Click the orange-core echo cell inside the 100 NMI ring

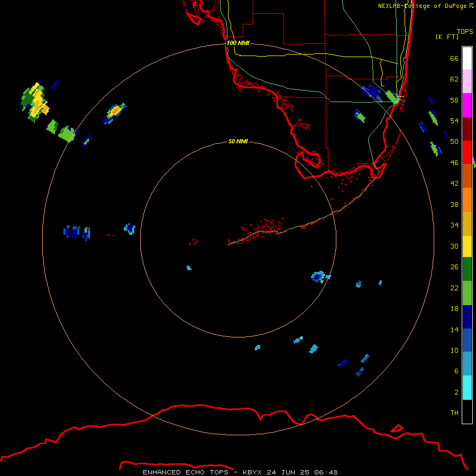(x=114, y=113)
